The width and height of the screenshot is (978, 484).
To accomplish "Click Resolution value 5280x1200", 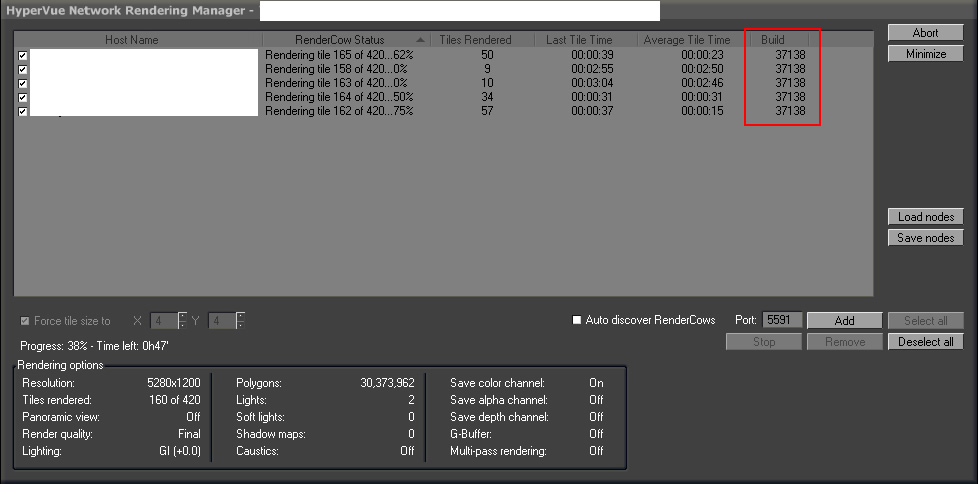I will click(173, 383).
